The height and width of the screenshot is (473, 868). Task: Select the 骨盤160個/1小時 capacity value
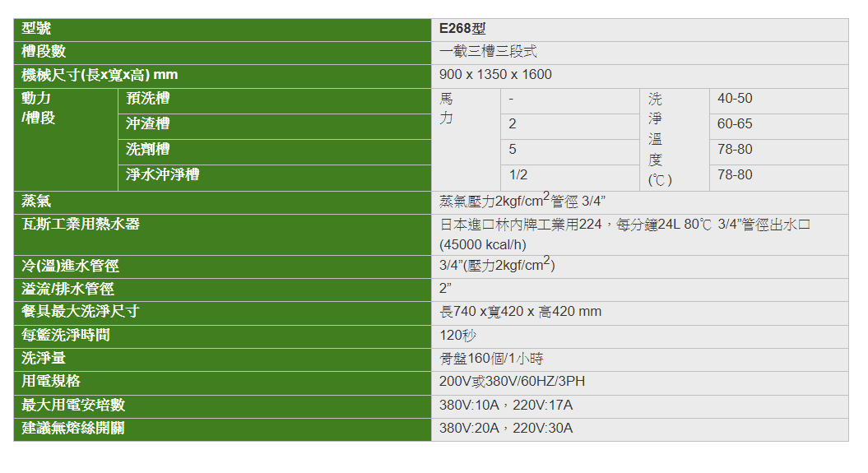coord(491,359)
